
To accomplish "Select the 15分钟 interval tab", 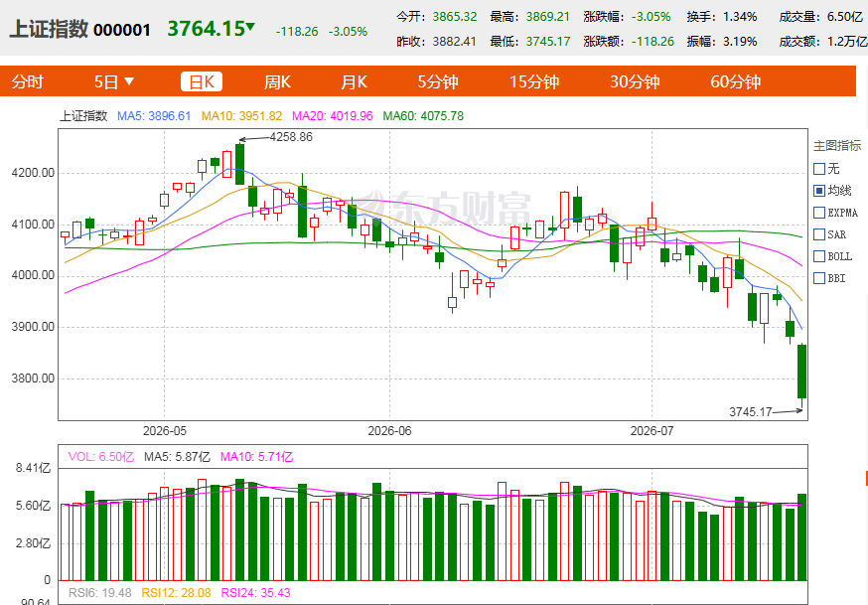I will [x=534, y=81].
